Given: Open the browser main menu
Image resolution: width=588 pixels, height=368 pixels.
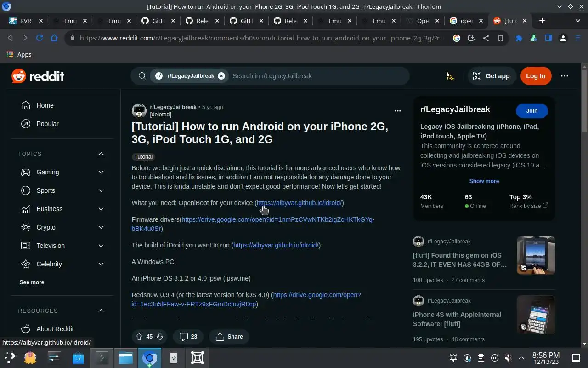Looking at the screenshot, I should (578, 38).
